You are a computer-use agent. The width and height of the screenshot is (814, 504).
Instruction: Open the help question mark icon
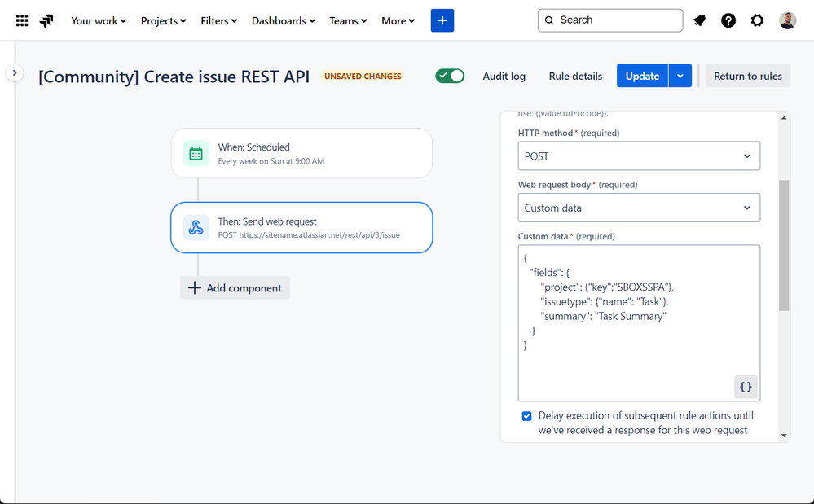click(x=728, y=20)
